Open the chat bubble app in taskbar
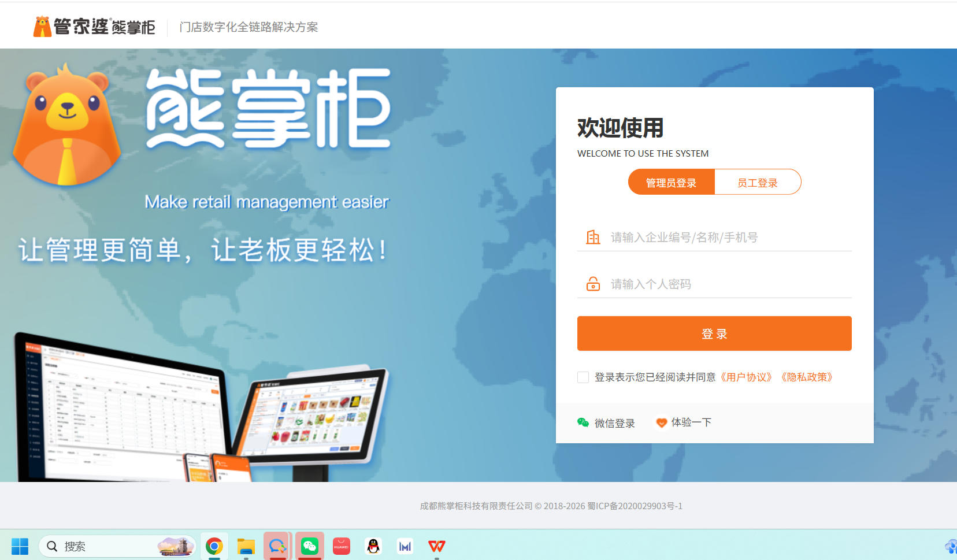 [x=278, y=546]
